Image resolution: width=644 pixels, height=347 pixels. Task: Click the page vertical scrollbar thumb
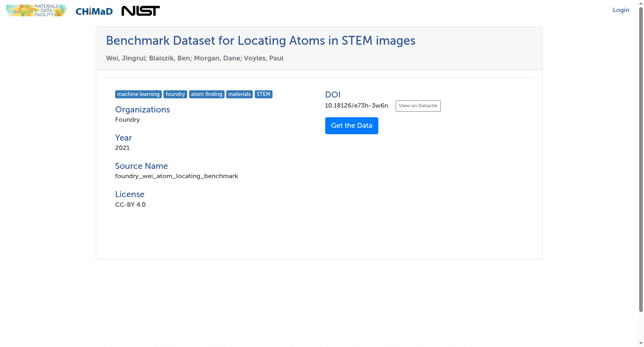click(x=641, y=159)
